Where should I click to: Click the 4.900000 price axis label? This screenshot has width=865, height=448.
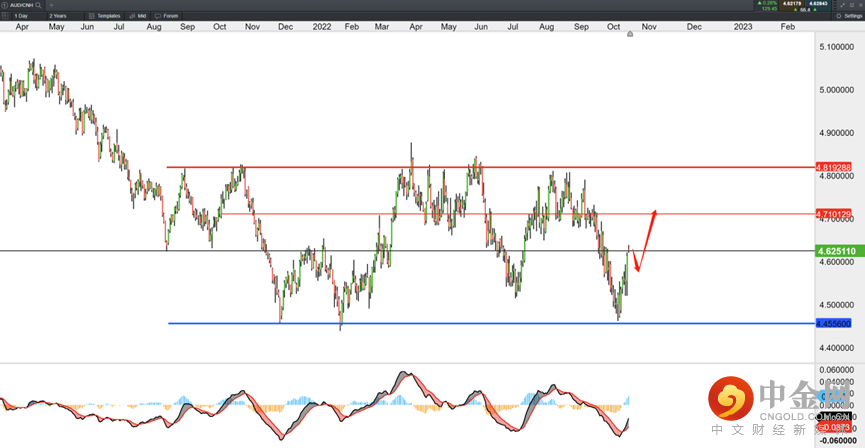tap(837, 133)
